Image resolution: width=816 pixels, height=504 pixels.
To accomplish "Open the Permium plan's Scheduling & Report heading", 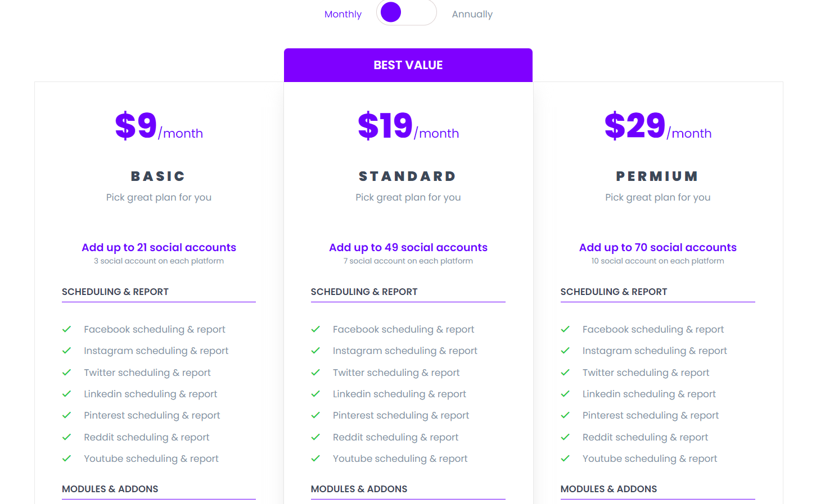I will (614, 292).
